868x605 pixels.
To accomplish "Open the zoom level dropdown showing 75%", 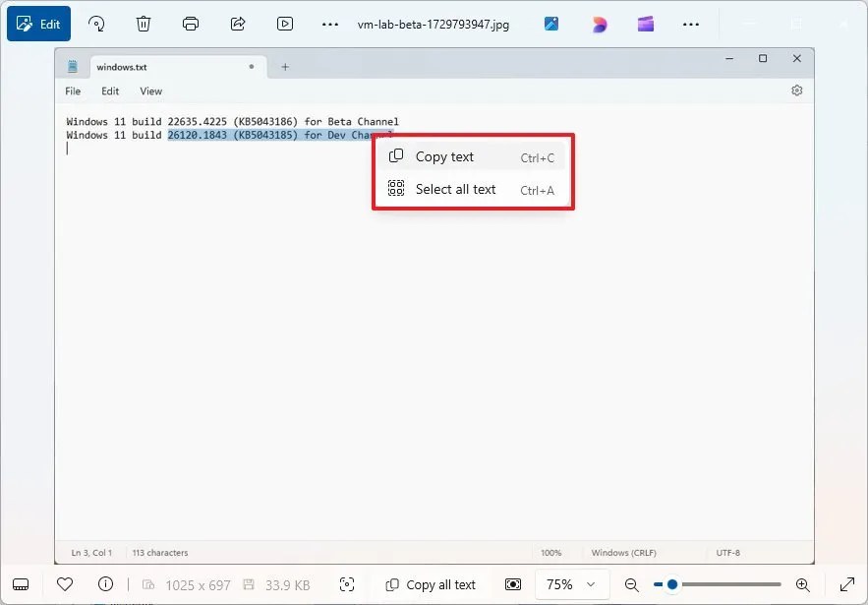I will (x=570, y=583).
